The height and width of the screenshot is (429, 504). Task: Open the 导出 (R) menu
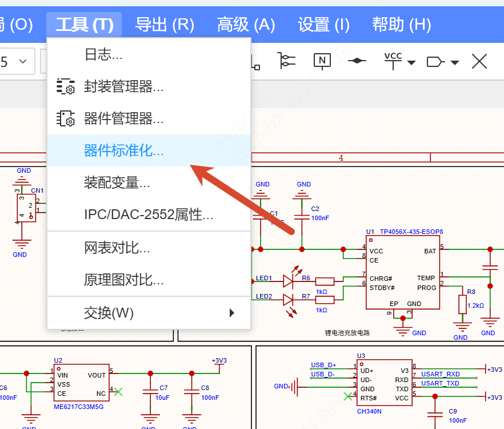point(165,25)
